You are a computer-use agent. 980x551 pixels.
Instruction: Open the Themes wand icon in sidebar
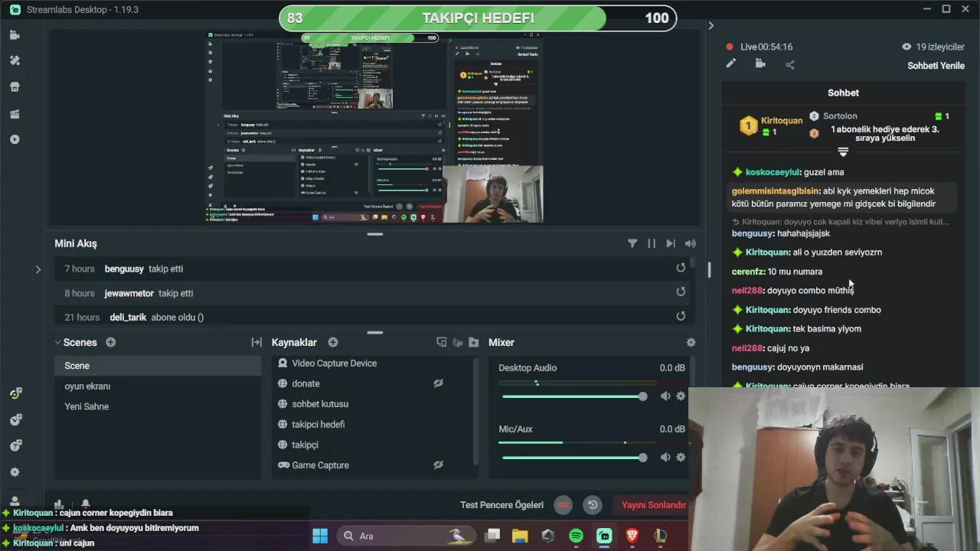[15, 60]
